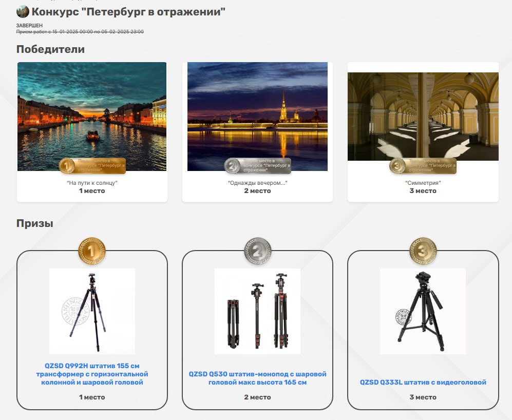
Task: Click the QZSD Q333L tripod product image
Action: [x=423, y=311]
